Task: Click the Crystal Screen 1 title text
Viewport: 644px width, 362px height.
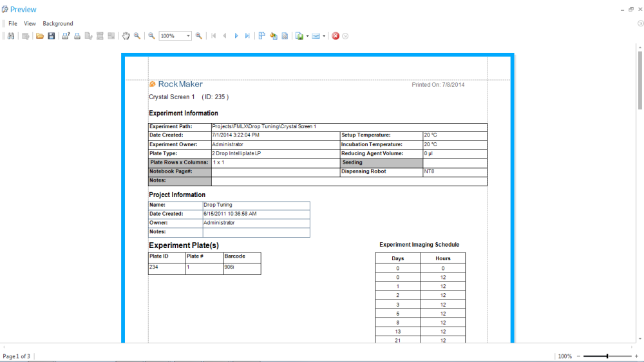Action: 172,97
